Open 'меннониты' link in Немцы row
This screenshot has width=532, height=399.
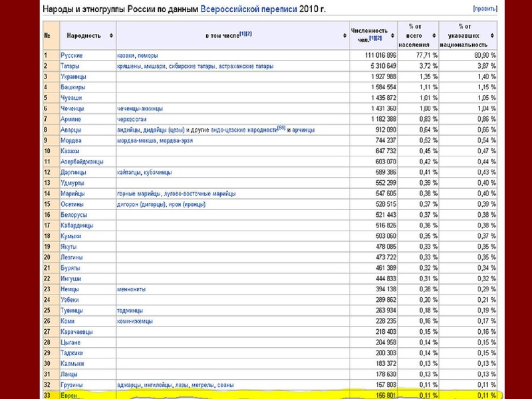pyautogui.click(x=134, y=289)
